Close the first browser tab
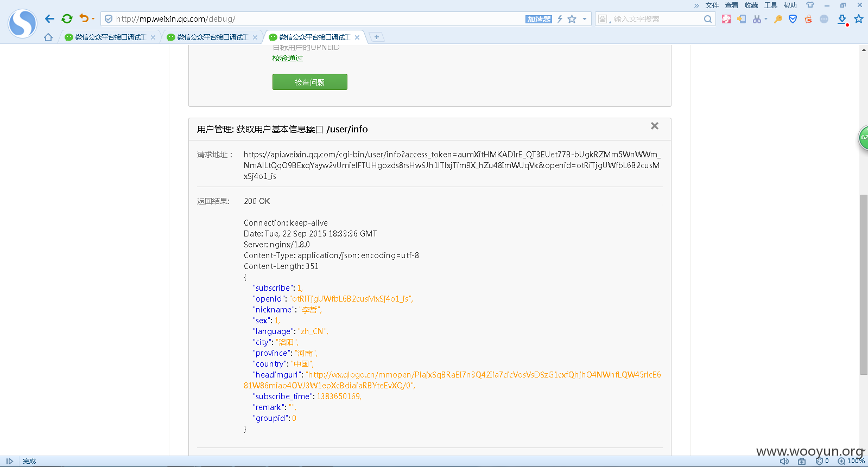Screen dimensions: 868x467 point(153,37)
